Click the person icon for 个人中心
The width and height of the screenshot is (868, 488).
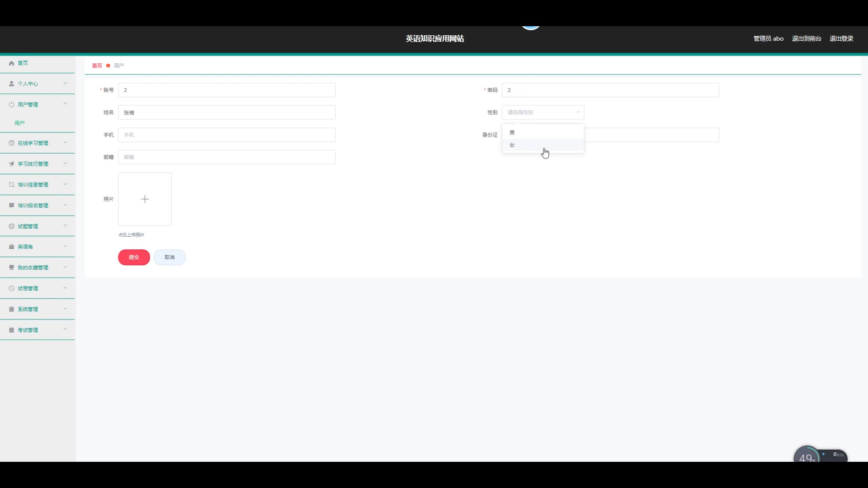tap(11, 84)
